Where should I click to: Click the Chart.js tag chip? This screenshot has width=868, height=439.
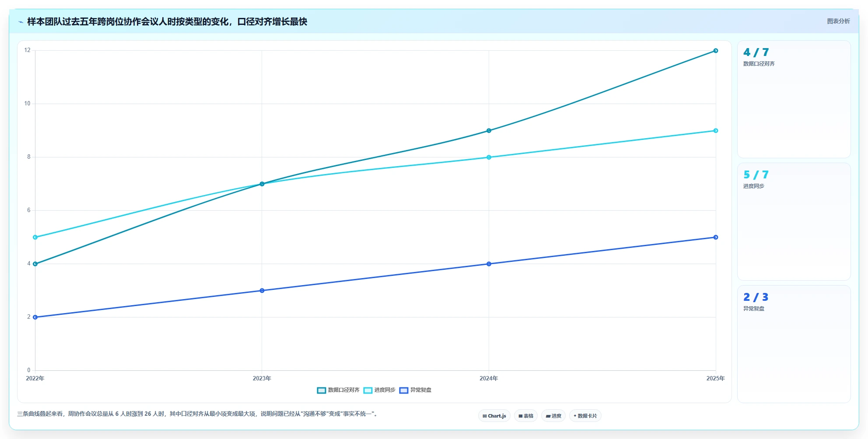494,416
